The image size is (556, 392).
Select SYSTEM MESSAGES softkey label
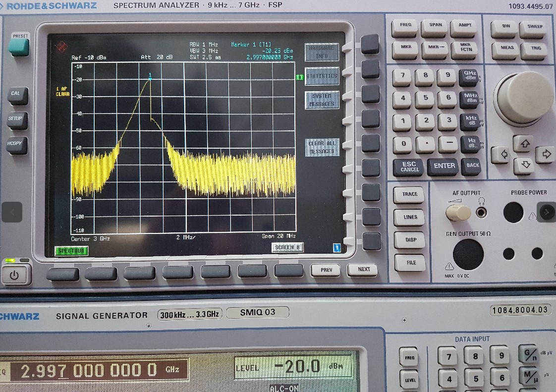pos(322,100)
